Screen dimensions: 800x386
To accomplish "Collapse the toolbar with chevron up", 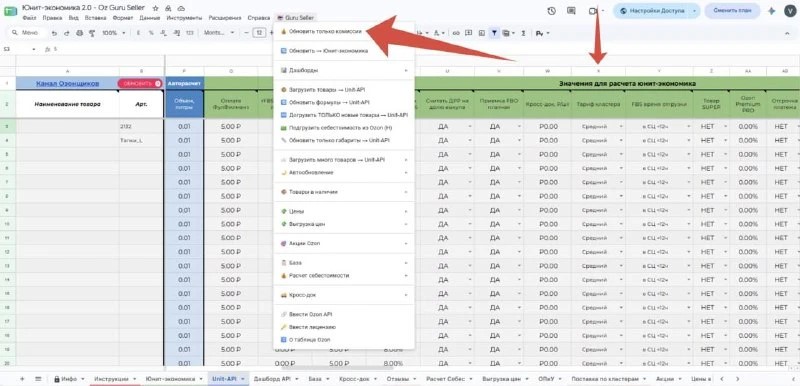I will tap(787, 33).
